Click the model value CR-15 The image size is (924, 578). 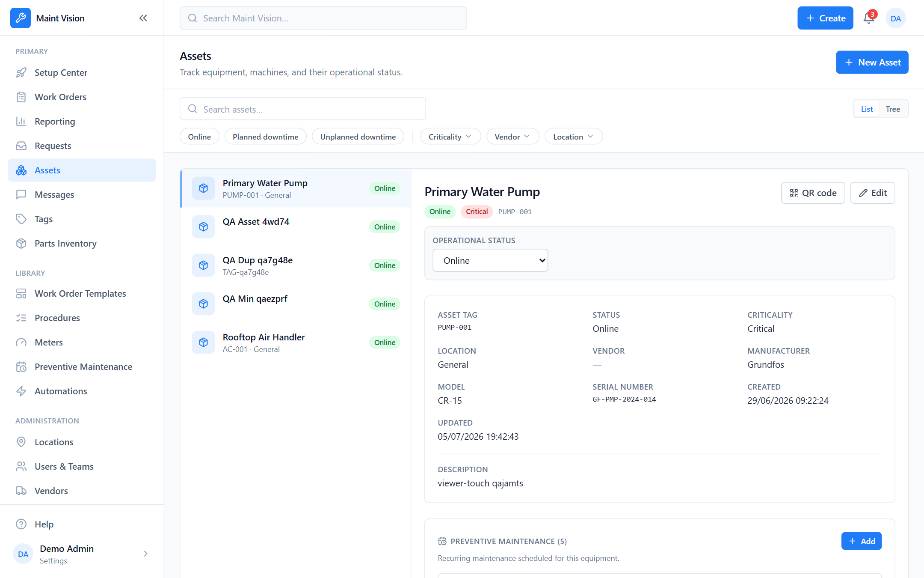tap(450, 401)
